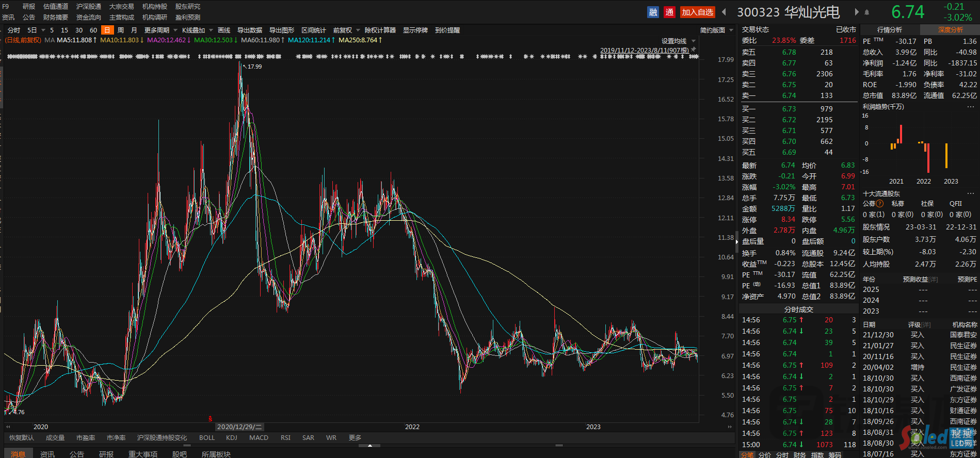Click the 加入自选 button
Image resolution: width=980 pixels, height=458 pixels.
coord(697,12)
